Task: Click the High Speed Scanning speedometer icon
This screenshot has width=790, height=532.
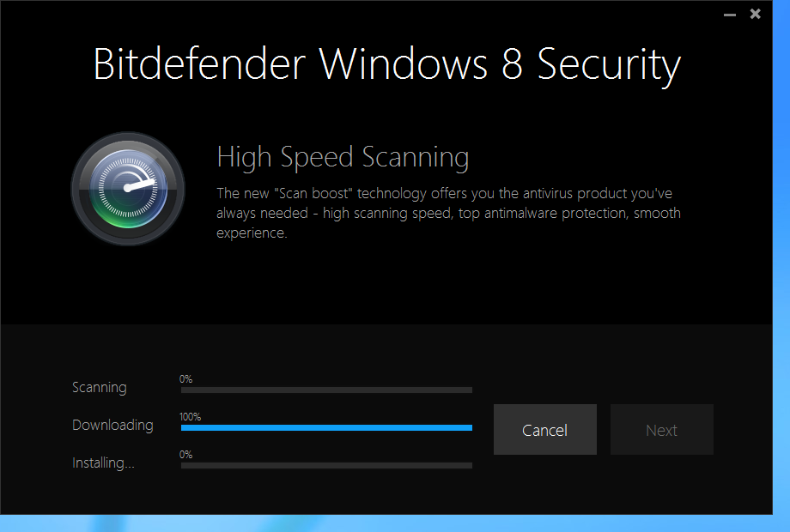Action: [127, 187]
